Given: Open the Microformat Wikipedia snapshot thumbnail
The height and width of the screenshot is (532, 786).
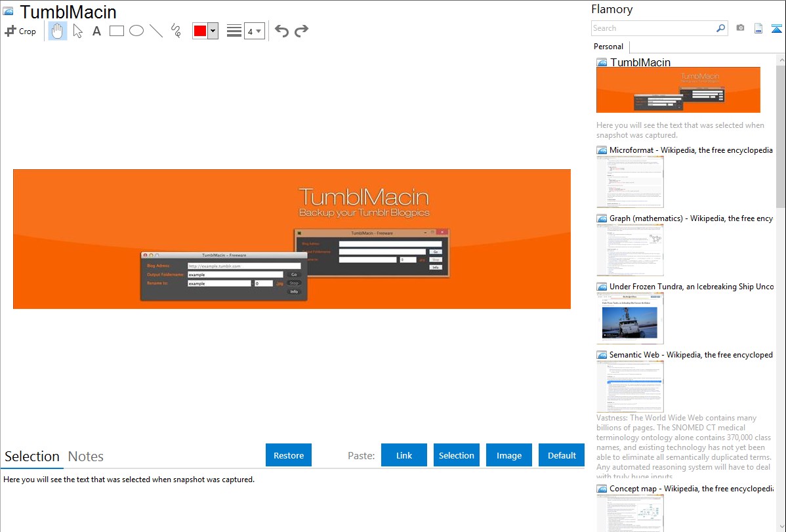Looking at the screenshot, I should pos(630,182).
